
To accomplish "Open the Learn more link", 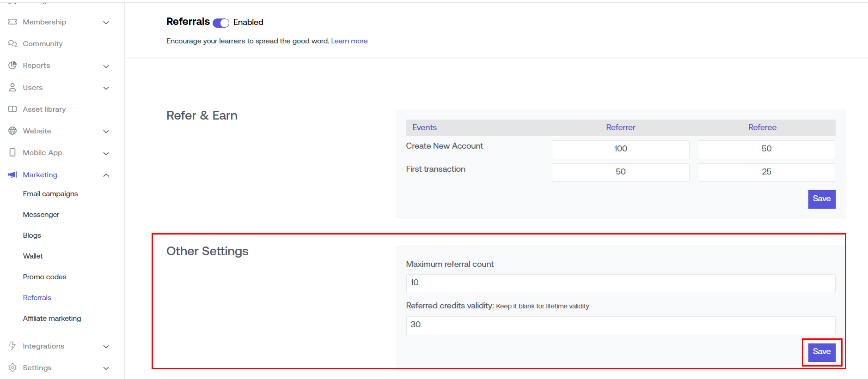I will [349, 41].
